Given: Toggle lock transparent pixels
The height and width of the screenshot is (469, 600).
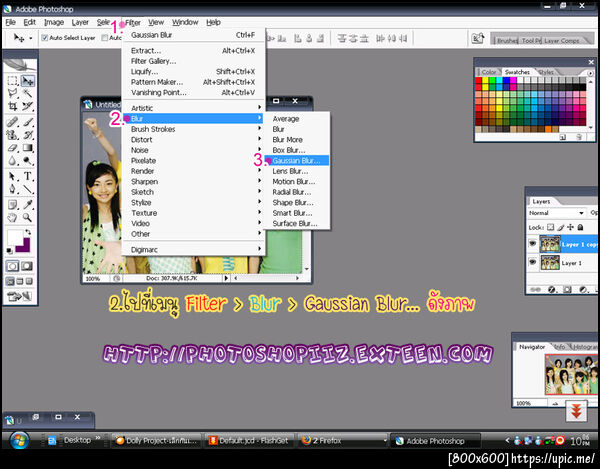Looking at the screenshot, I should click(551, 227).
